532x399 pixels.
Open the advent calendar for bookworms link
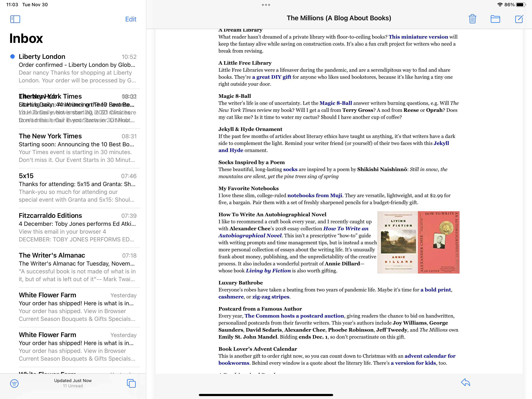click(430, 356)
